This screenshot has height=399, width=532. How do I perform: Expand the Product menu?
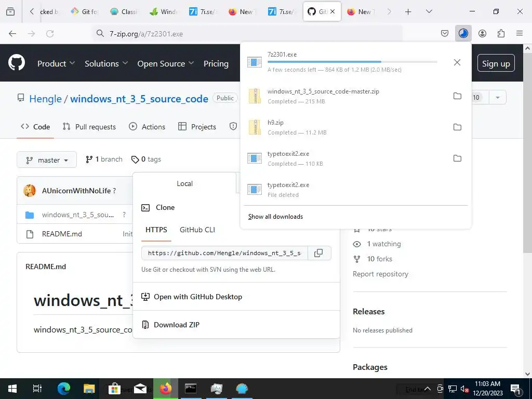tap(56, 63)
